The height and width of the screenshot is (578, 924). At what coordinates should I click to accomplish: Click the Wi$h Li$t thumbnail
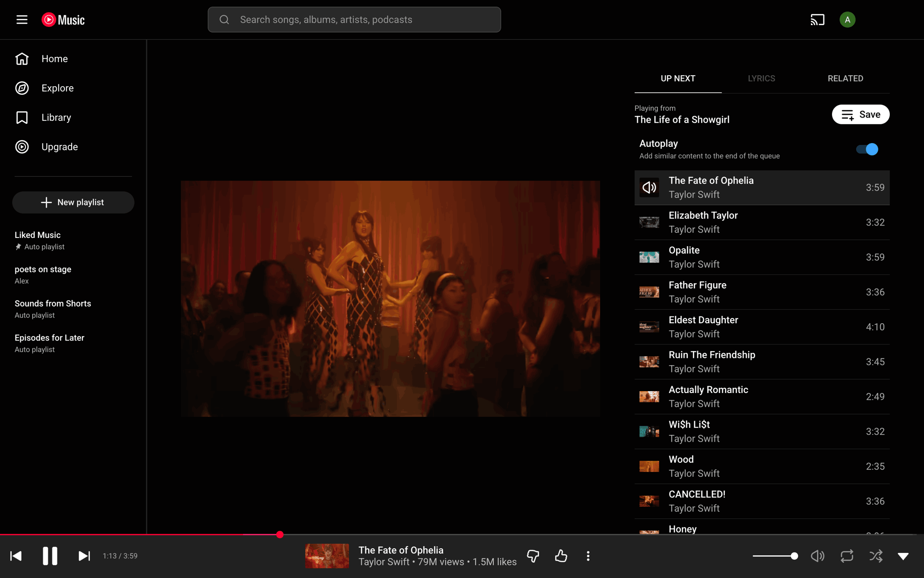[649, 432]
